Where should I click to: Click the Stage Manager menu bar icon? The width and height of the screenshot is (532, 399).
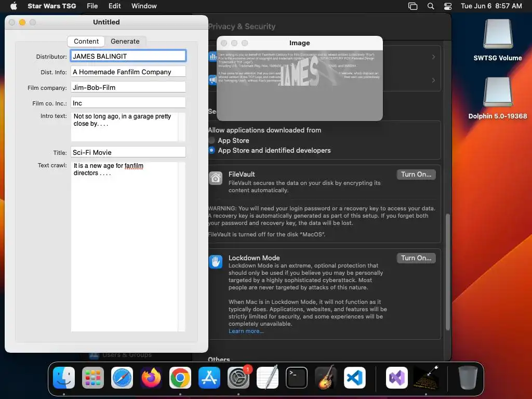(x=413, y=6)
